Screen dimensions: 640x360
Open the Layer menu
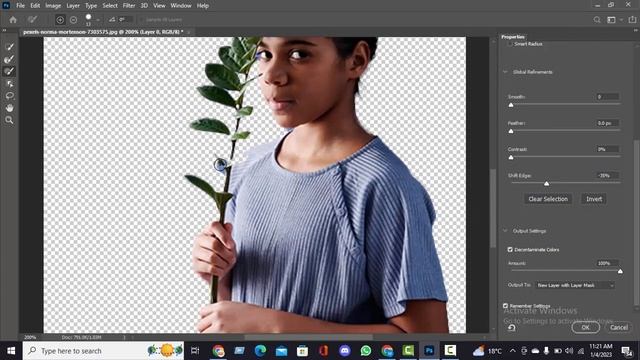(73, 6)
